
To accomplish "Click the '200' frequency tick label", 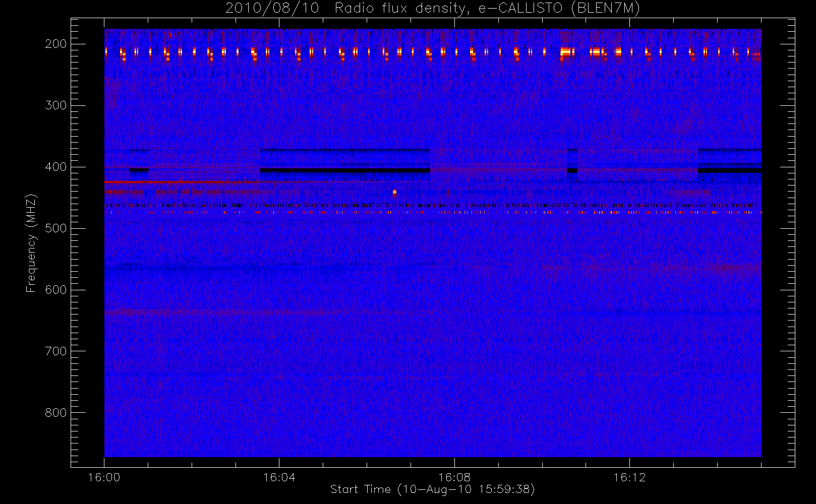I will tap(56, 44).
